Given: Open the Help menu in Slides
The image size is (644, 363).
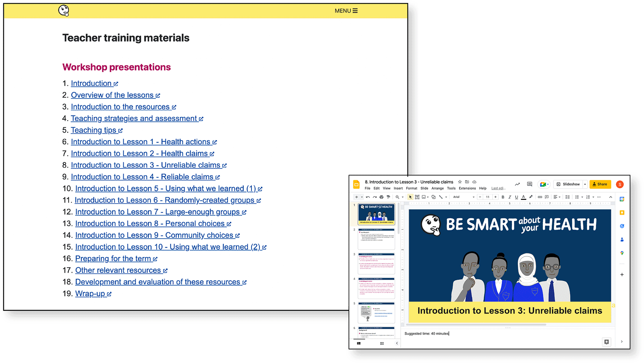Looking at the screenshot, I should point(483,188).
